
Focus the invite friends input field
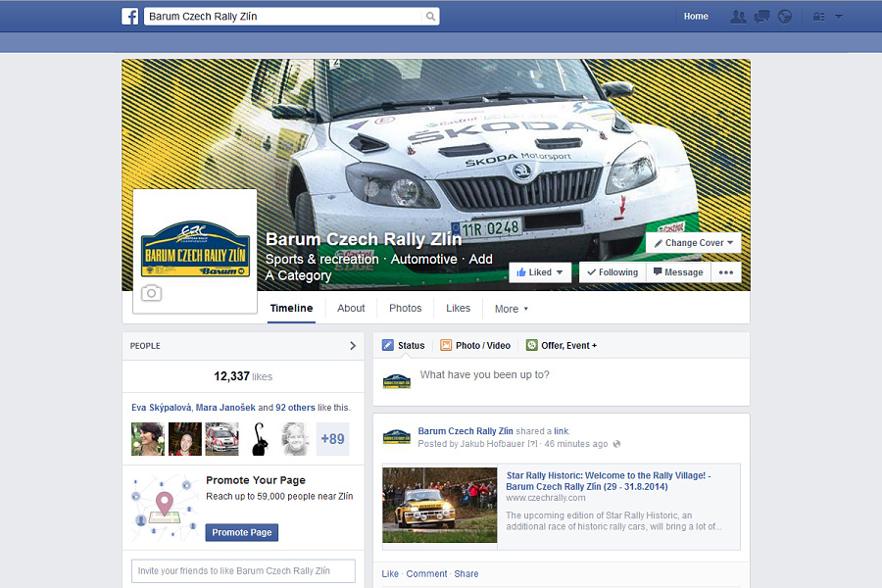[x=244, y=570]
